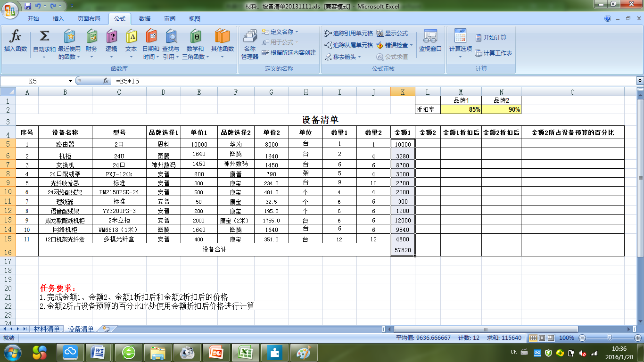The image size is (644, 362).
Task: Open Word from the taskbar
Action: tap(99, 352)
